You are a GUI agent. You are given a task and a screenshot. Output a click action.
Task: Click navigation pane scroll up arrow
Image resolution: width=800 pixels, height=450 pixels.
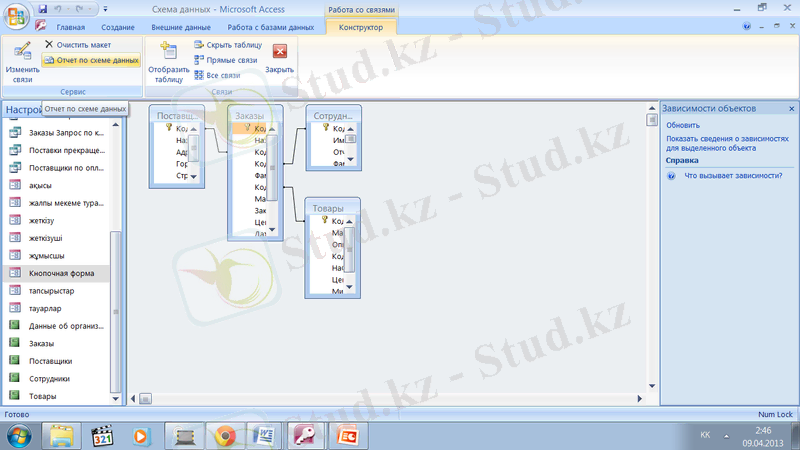coord(116,125)
